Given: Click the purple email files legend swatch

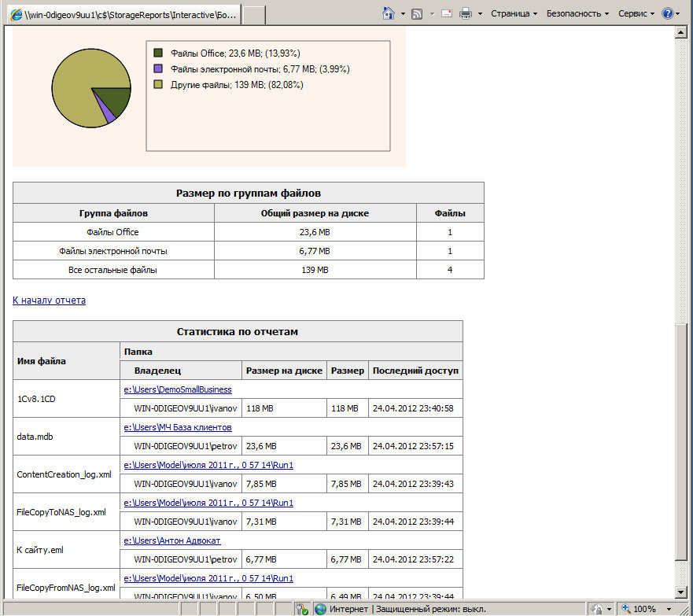Looking at the screenshot, I should click(158, 69).
